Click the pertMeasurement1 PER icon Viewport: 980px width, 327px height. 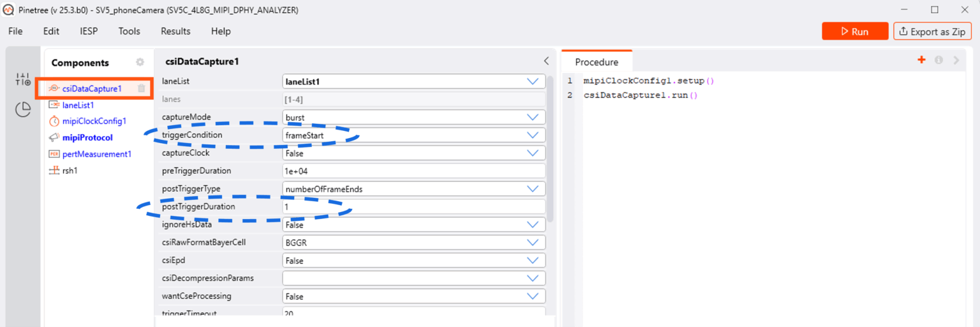[x=54, y=154]
